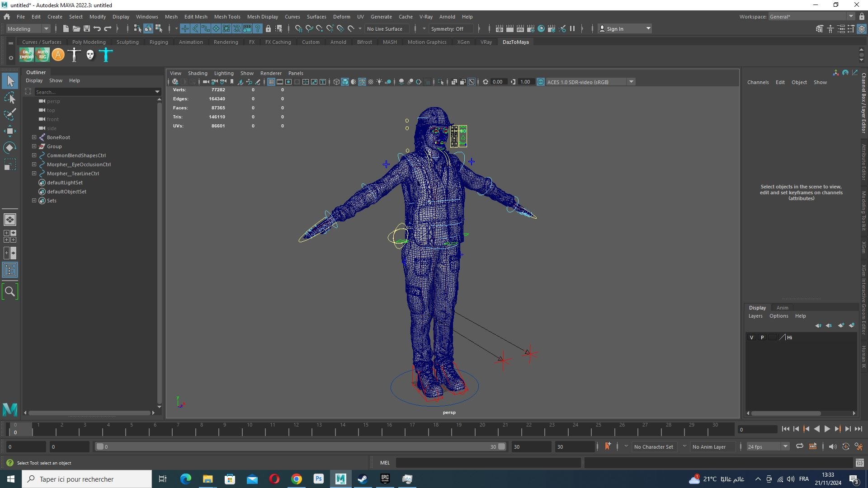Open the Mesh Tools menu

[227, 17]
